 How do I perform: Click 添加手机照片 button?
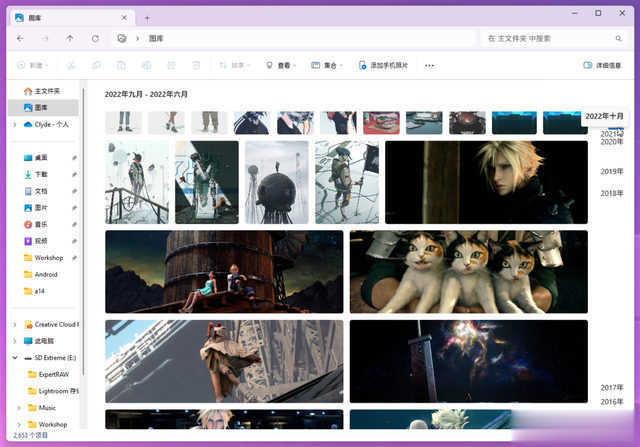click(x=383, y=65)
